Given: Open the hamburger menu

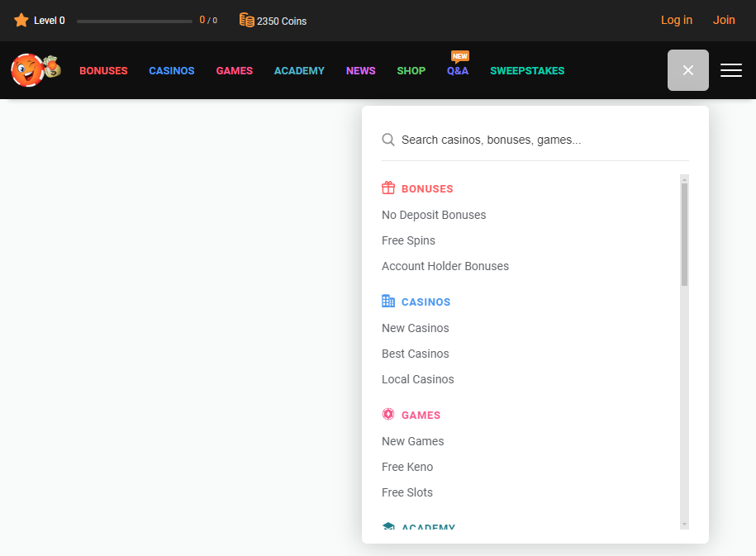Looking at the screenshot, I should coord(730,70).
